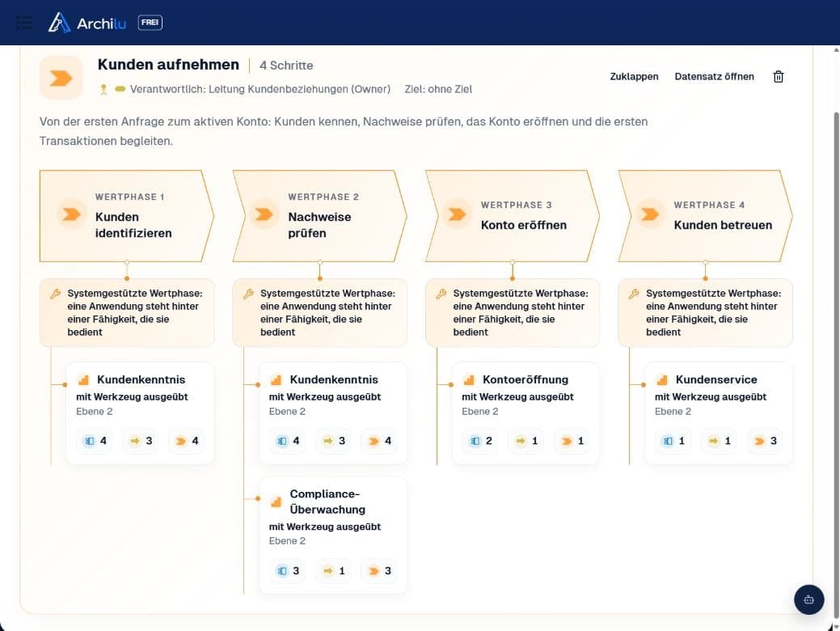
Task: Click chevron count 3 on Kundenservice
Action: (x=765, y=441)
